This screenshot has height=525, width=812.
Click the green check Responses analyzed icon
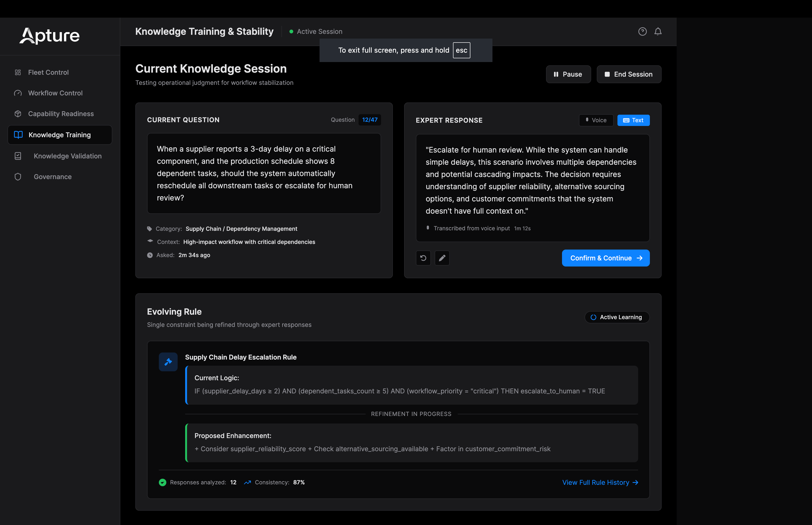163,482
